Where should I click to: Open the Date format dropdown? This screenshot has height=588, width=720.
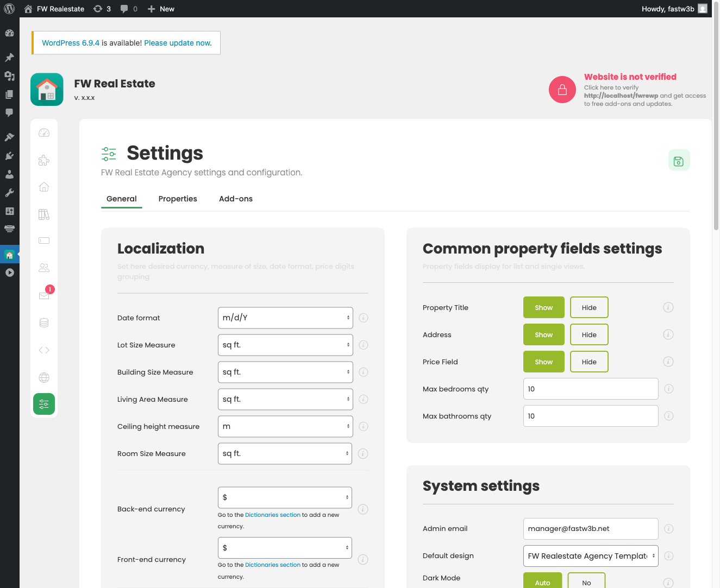[x=285, y=318]
